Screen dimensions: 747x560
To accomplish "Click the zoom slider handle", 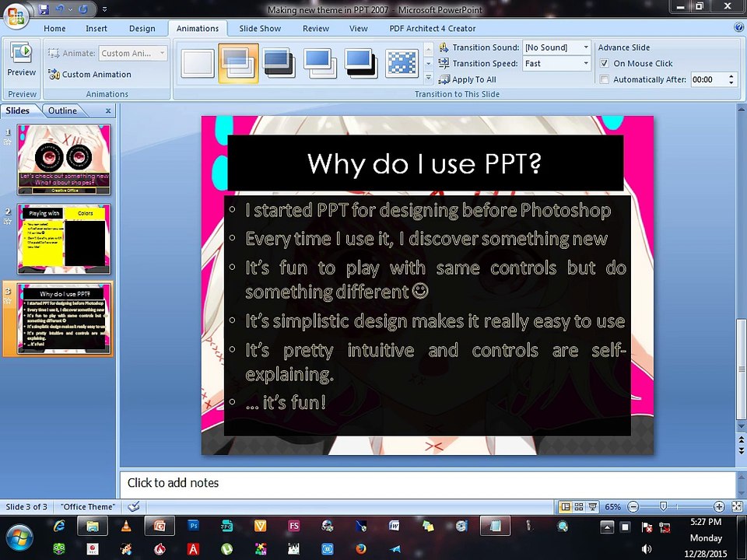I will [663, 506].
